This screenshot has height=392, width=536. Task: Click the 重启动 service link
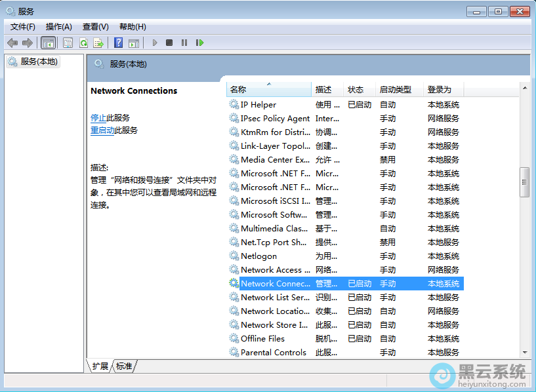click(102, 130)
